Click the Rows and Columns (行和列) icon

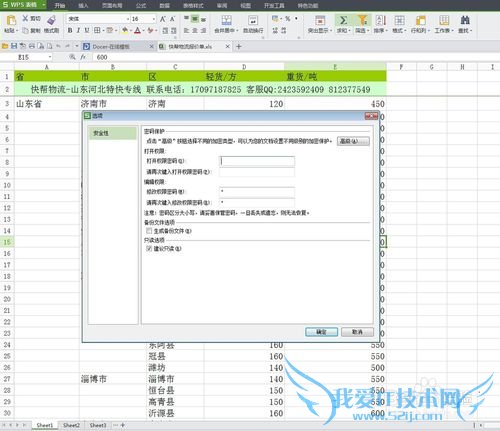click(421, 20)
